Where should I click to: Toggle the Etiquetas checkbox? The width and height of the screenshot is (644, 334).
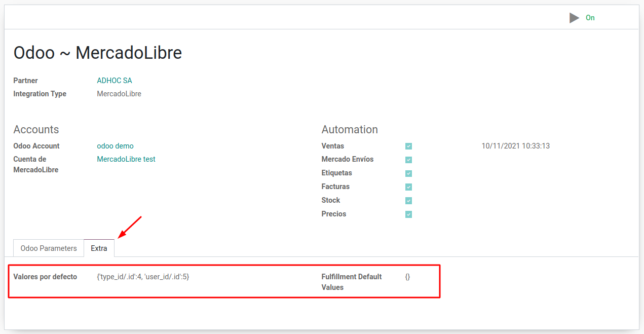408,173
